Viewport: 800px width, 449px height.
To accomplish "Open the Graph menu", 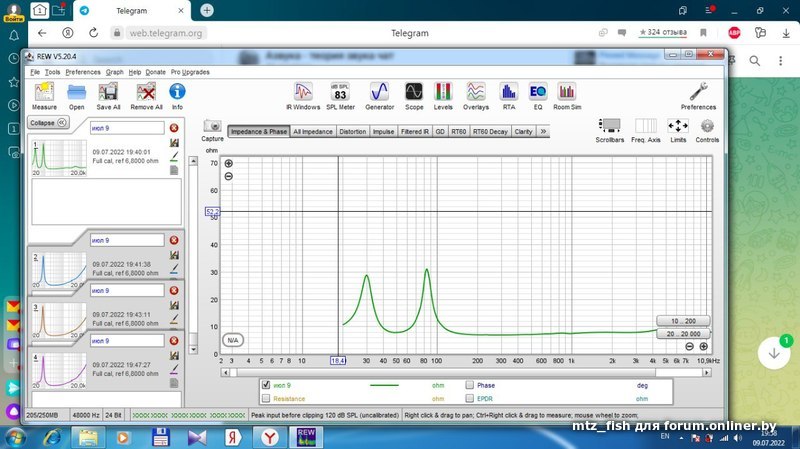I will [x=114, y=72].
